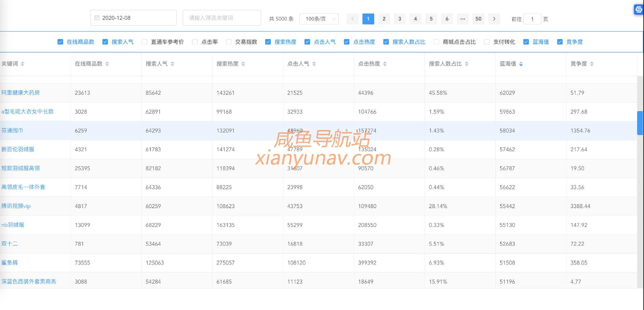Check the 支付转化 checkbox
Image resolution: width=644 pixels, height=310 pixels.
click(487, 42)
